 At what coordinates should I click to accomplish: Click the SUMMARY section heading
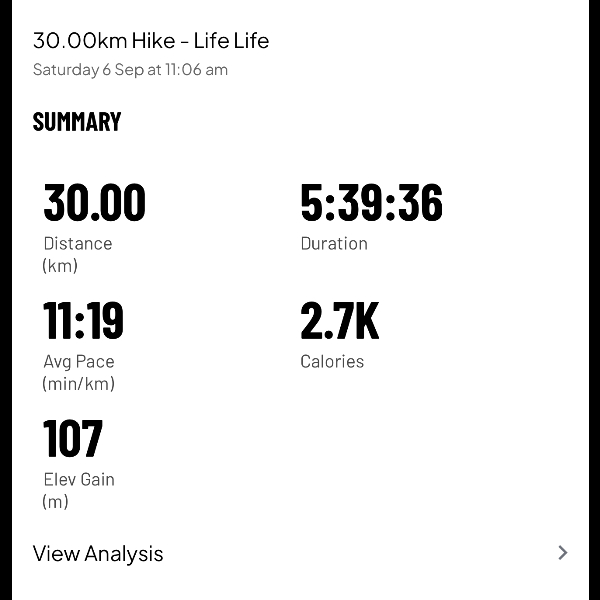click(x=77, y=122)
